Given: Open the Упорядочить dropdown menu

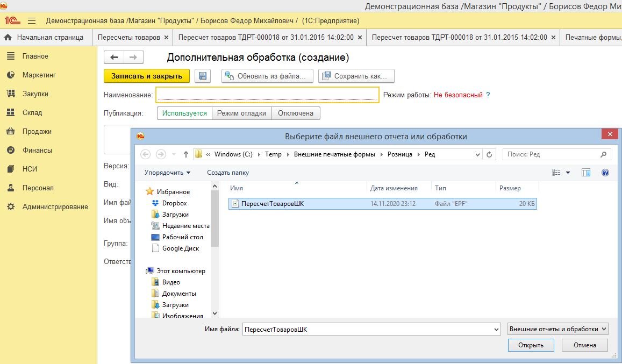Looking at the screenshot, I should point(167,173).
